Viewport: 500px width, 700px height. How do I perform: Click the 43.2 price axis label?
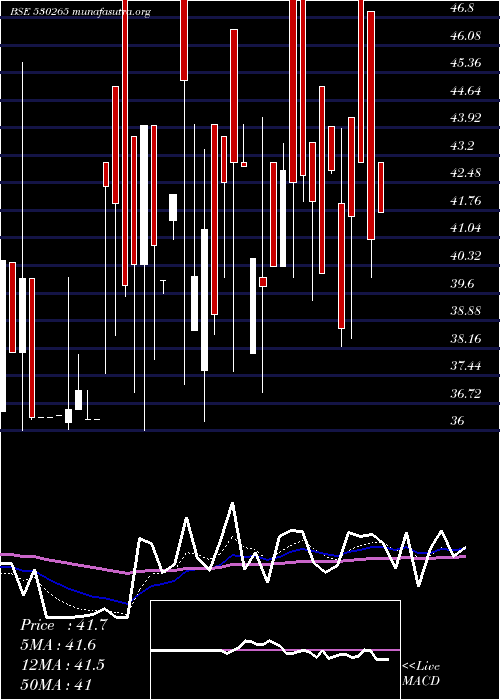pos(462,146)
